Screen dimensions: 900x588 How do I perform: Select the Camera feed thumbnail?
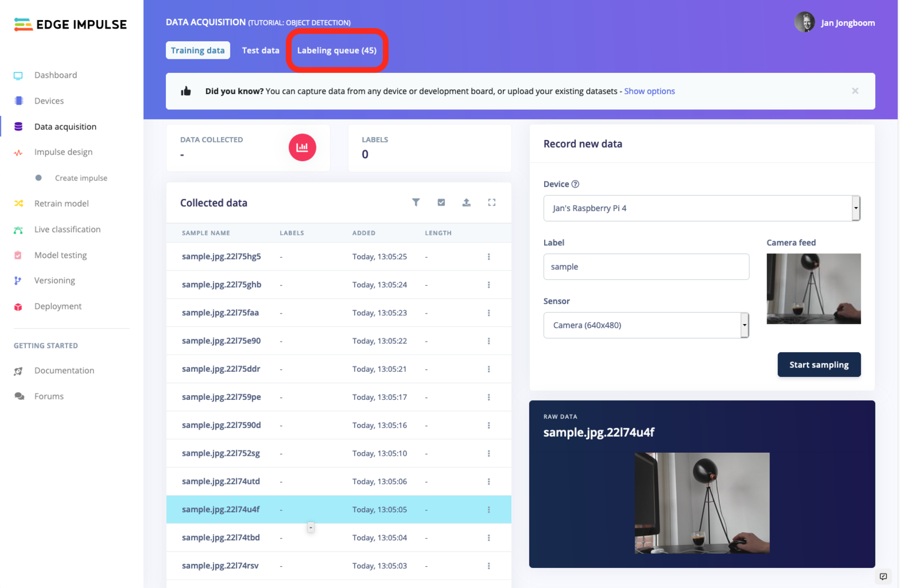click(814, 289)
